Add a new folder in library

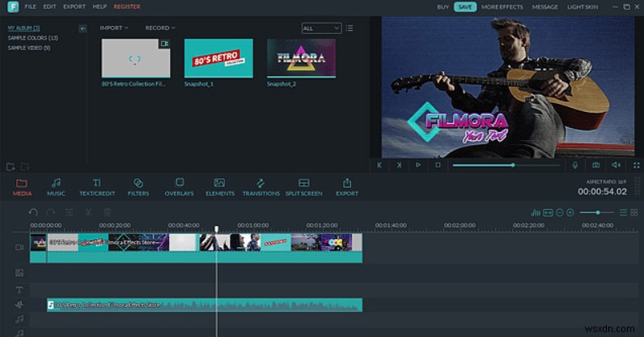click(x=11, y=167)
